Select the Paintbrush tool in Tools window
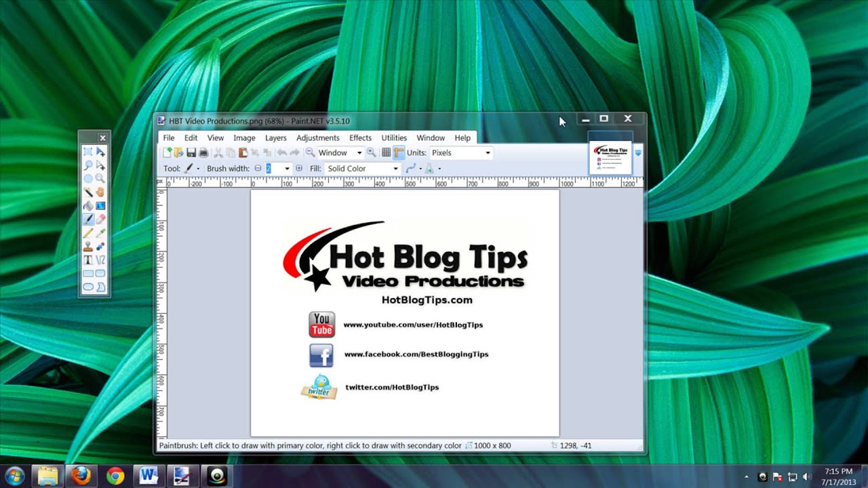Image resolution: width=868 pixels, height=488 pixels. click(88, 220)
